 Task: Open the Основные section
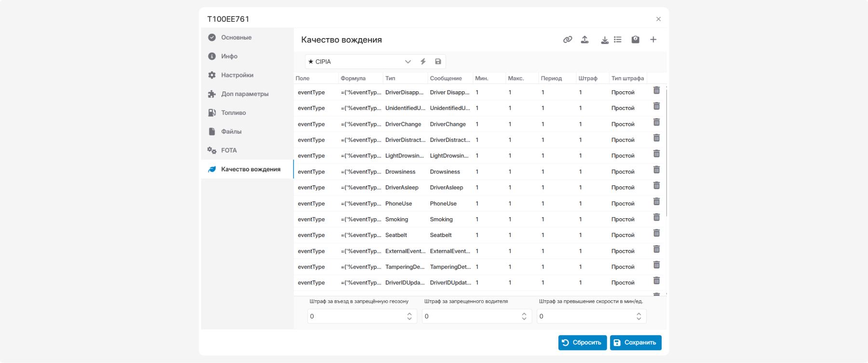[247, 37]
